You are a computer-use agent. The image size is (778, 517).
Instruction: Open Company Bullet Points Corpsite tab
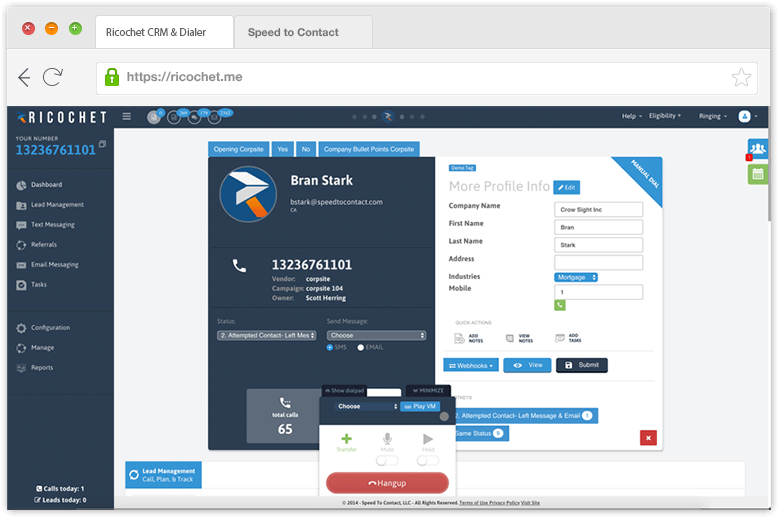tap(369, 149)
